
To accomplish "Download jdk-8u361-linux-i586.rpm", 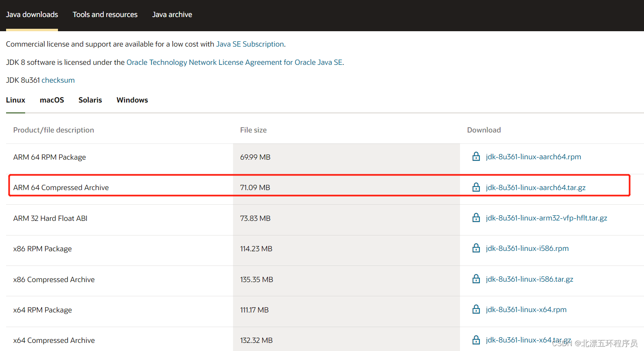I will tap(527, 248).
